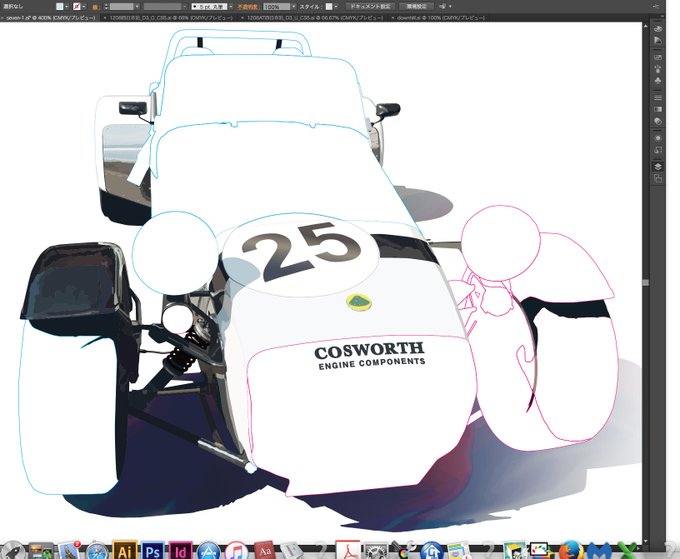680x559 pixels.
Task: Click the graphic style swatch
Action: click(329, 7)
